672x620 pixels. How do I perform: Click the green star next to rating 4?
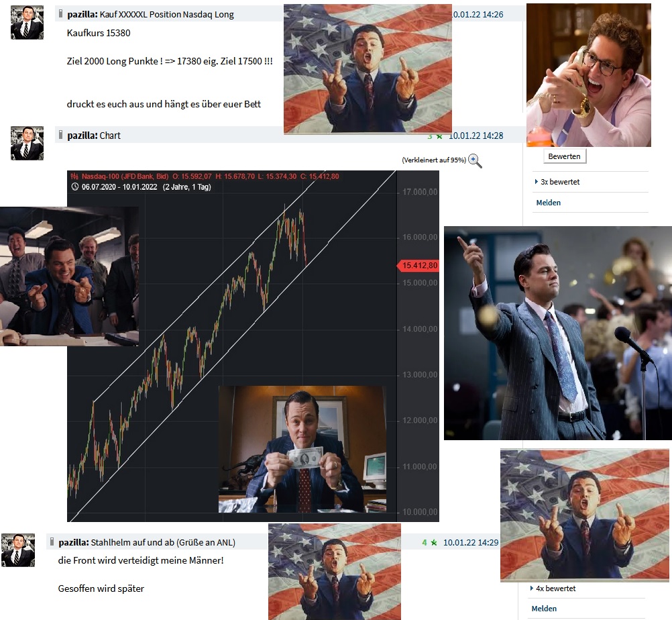pyautogui.click(x=434, y=543)
